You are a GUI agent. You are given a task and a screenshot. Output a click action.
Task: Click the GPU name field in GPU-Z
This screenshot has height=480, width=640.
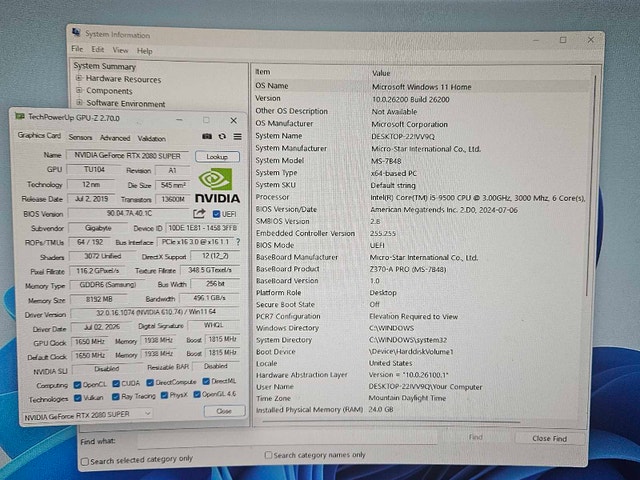point(127,156)
